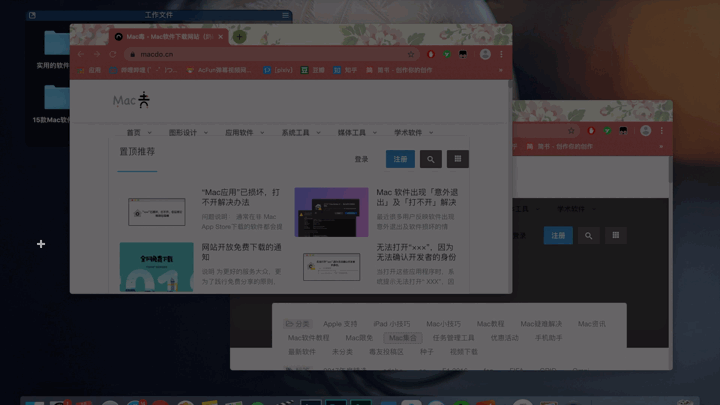The width and height of the screenshot is (720, 405).
Task: Bookmark page using back window star icon
Action: click(571, 131)
